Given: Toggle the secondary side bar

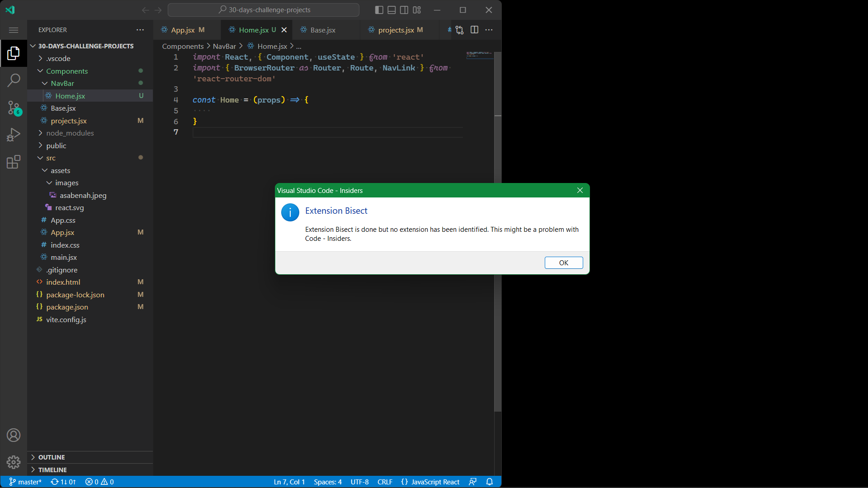Looking at the screenshot, I should pos(404,9).
